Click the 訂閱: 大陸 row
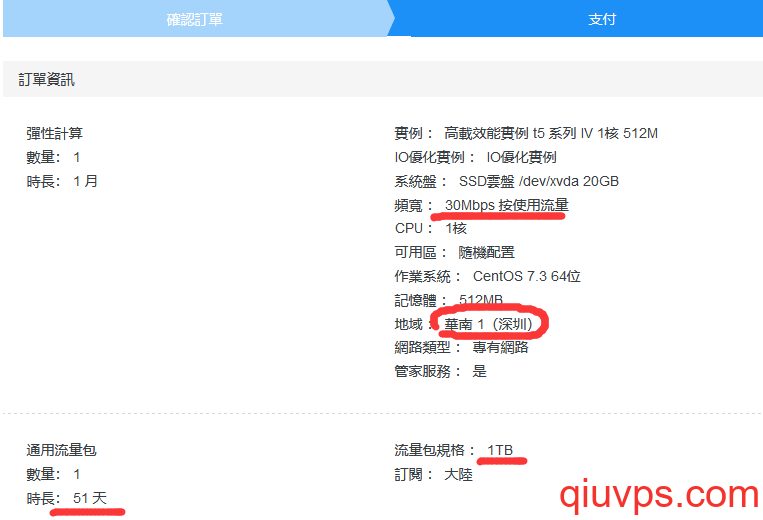The height and width of the screenshot is (520, 763). coord(433,474)
